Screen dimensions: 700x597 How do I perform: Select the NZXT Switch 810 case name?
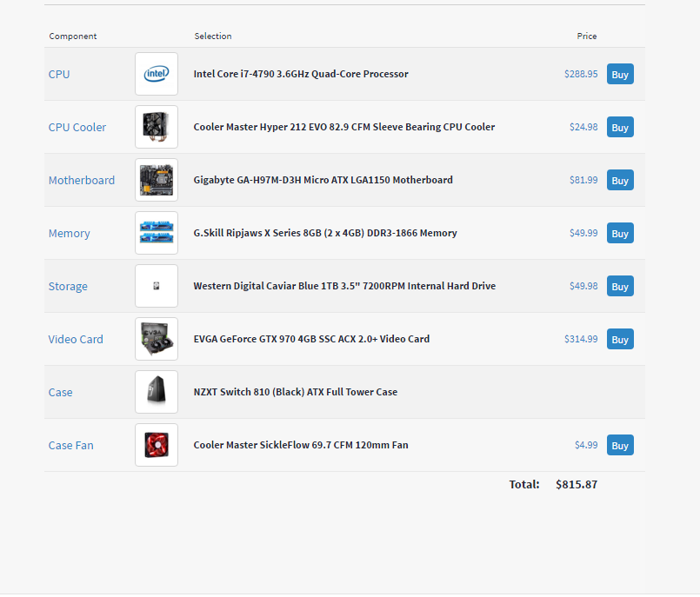tap(296, 392)
